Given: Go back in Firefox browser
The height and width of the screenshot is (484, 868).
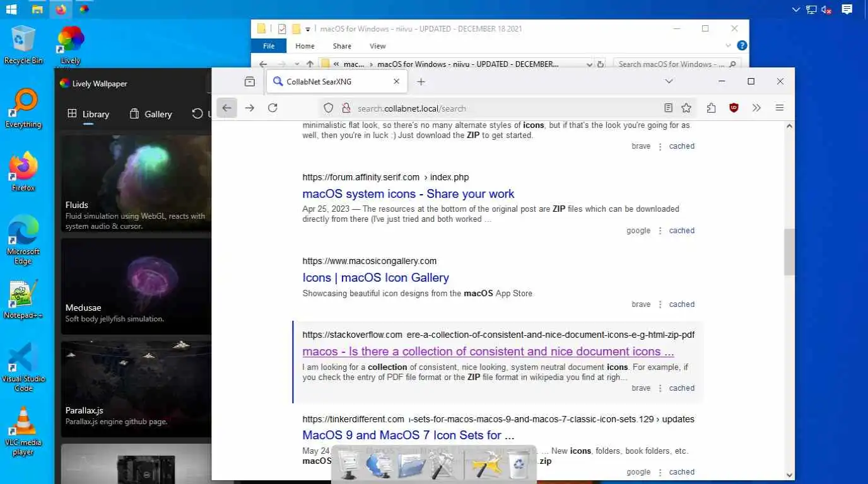Looking at the screenshot, I should pos(227,108).
